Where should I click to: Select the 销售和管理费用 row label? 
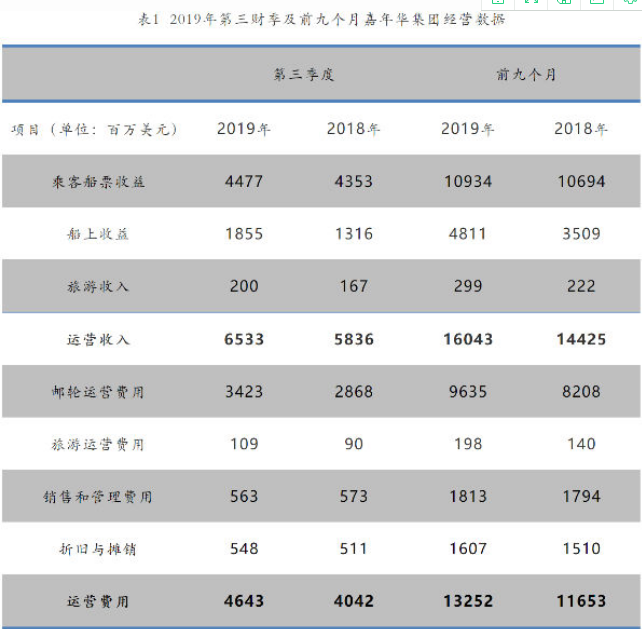coord(98,497)
